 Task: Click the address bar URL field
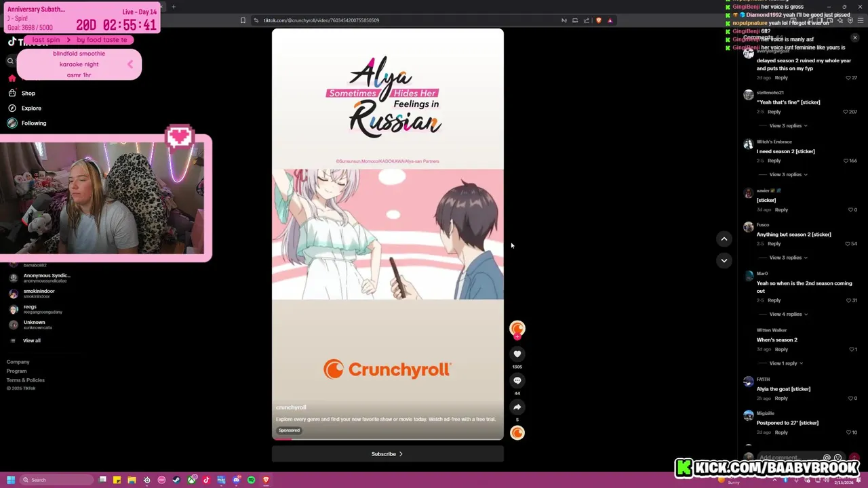[x=407, y=20]
